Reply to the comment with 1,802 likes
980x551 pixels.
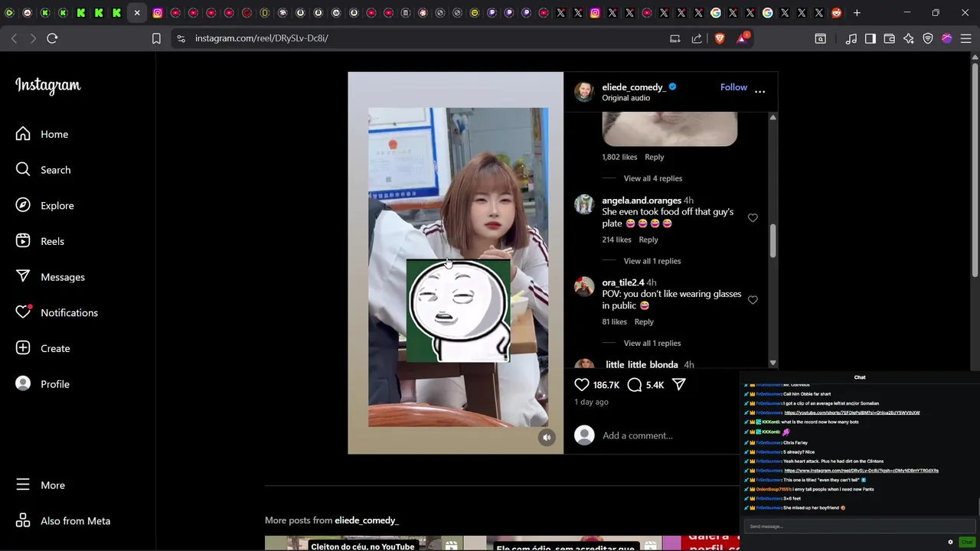(x=654, y=157)
